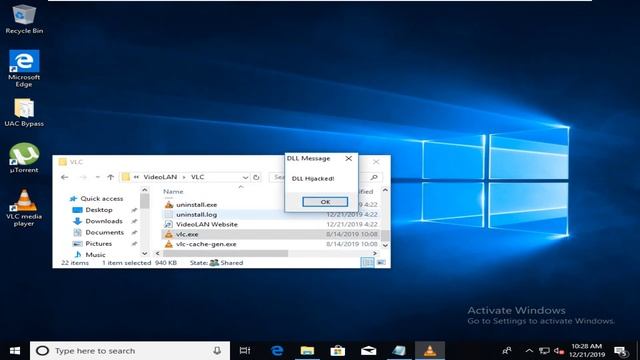Open the clock showing 10:28 AM
Screen dimensions: 640x360
click(x=587, y=351)
